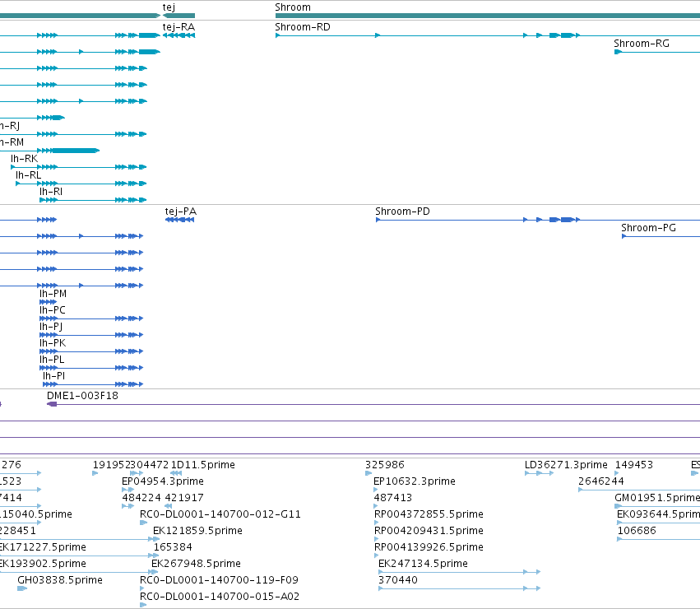Click the GH03838.5prime label
Image resolution: width=700 pixels, height=609 pixels.
click(60, 581)
